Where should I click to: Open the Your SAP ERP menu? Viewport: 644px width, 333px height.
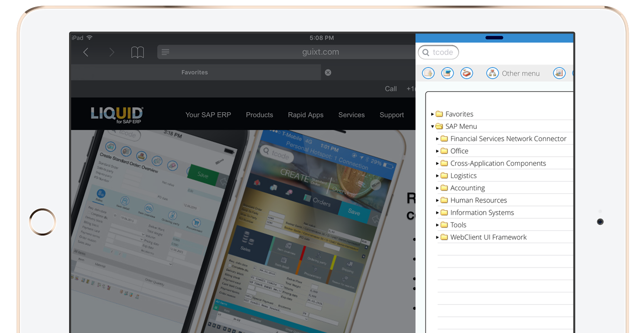pyautogui.click(x=208, y=115)
